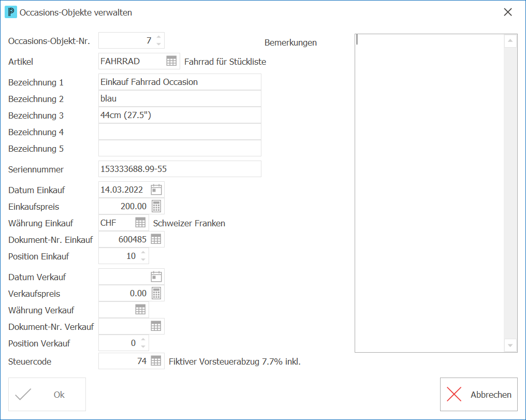Focus the empty Bezeichnung 4 field
This screenshot has width=526, height=420.
pos(180,132)
